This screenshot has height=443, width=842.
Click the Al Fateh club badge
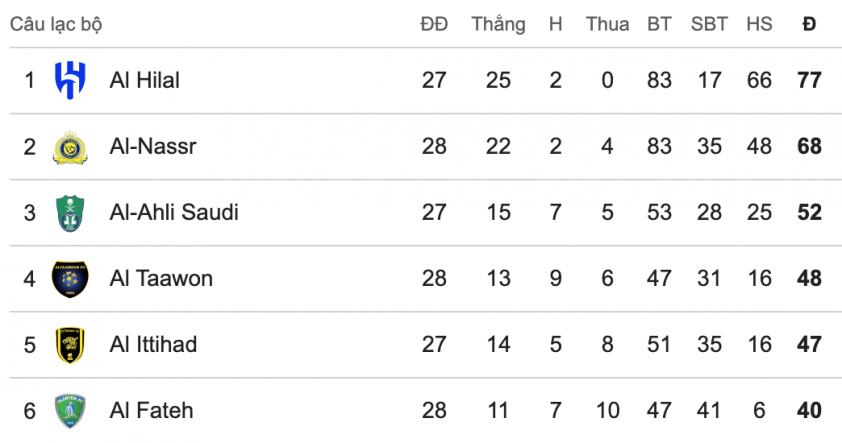[70, 411]
